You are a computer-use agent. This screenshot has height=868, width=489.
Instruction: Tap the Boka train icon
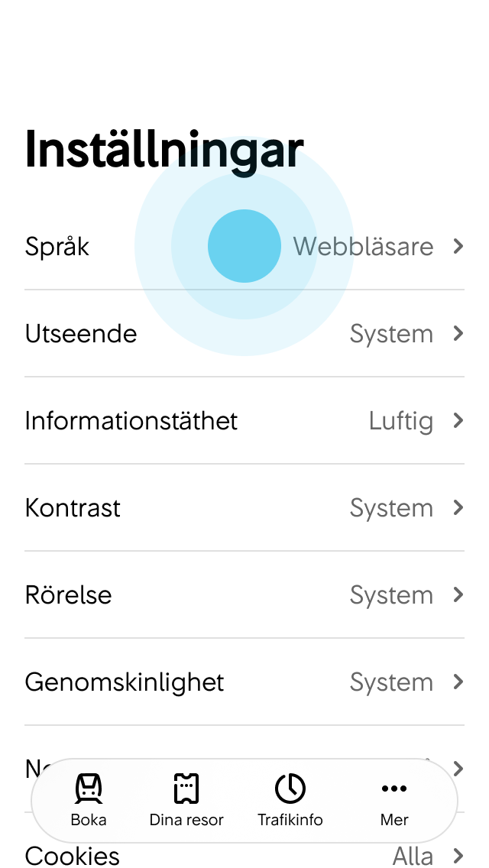click(x=89, y=789)
